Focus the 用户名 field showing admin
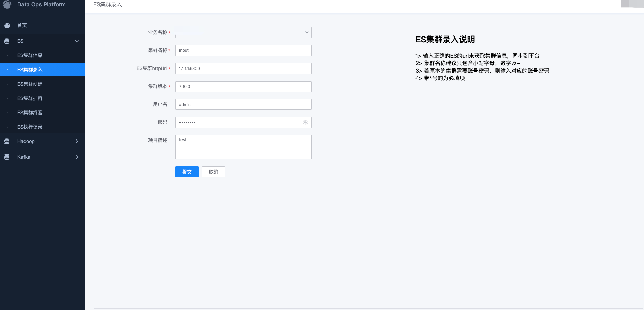Viewport: 644px width, 310px height. tap(244, 104)
